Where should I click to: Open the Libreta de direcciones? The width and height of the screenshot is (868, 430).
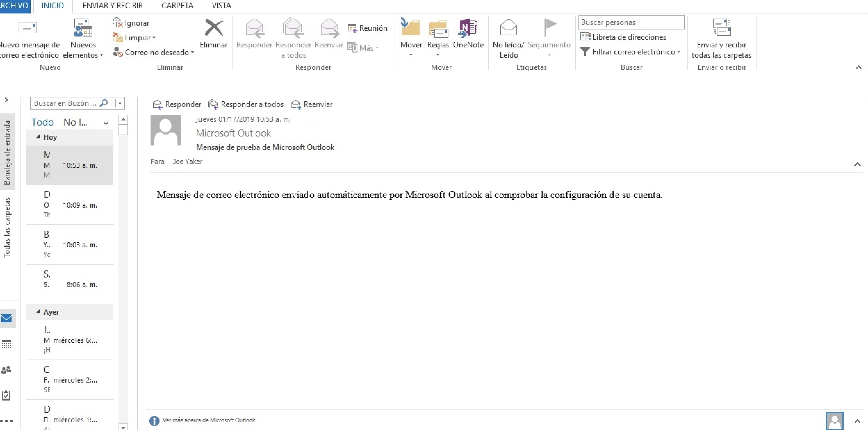click(623, 37)
